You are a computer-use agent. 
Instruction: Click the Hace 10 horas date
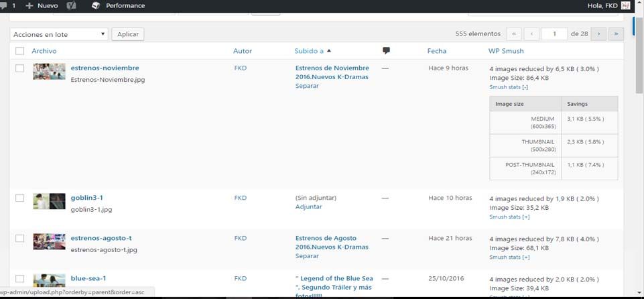click(x=450, y=198)
